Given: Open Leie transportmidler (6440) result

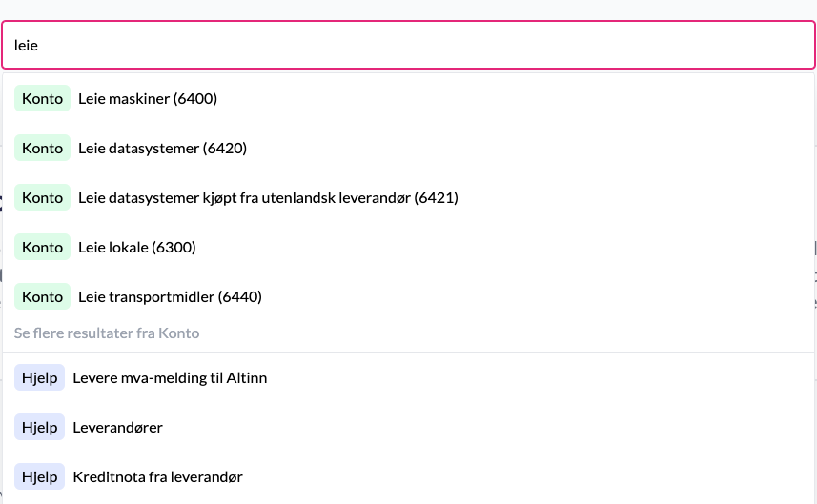Looking at the screenshot, I should (170, 297).
